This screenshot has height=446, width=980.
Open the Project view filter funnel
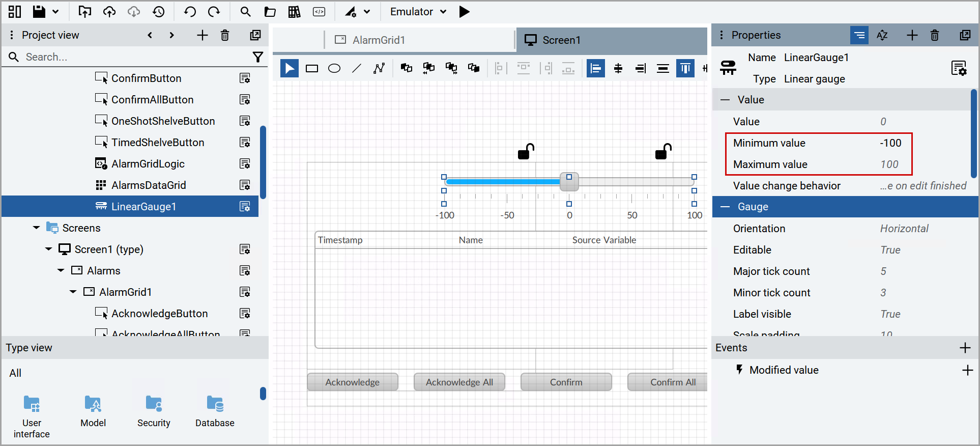[x=258, y=57]
